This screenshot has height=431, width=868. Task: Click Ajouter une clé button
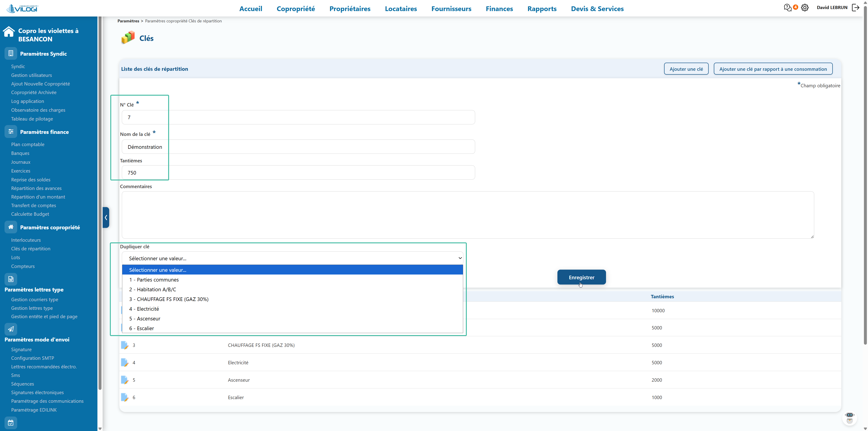686,69
